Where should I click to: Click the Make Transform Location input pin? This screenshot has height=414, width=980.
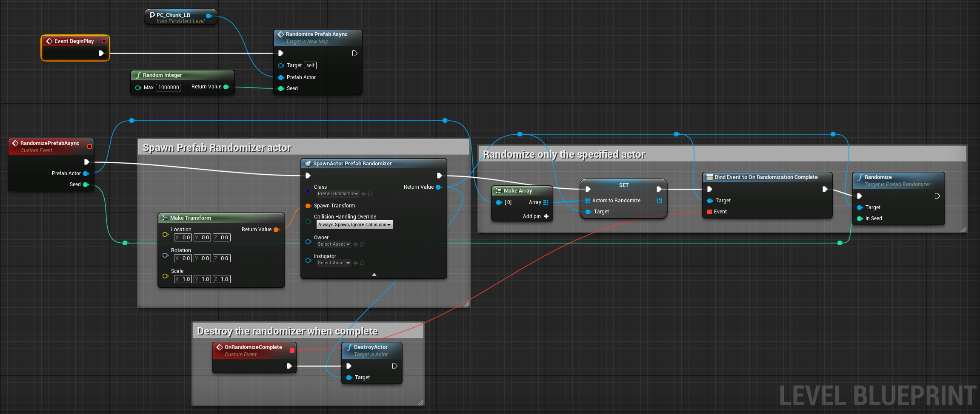tap(166, 234)
